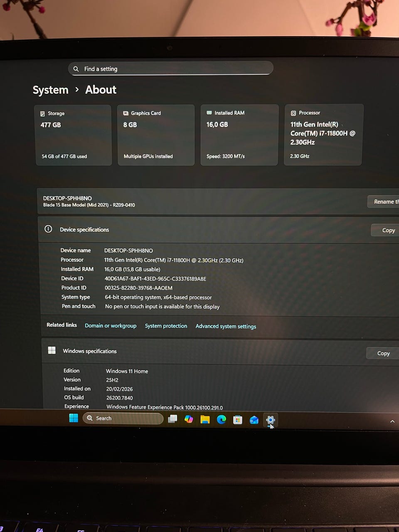Click the No pen or touch input text
399x532 pixels.
coord(162,307)
